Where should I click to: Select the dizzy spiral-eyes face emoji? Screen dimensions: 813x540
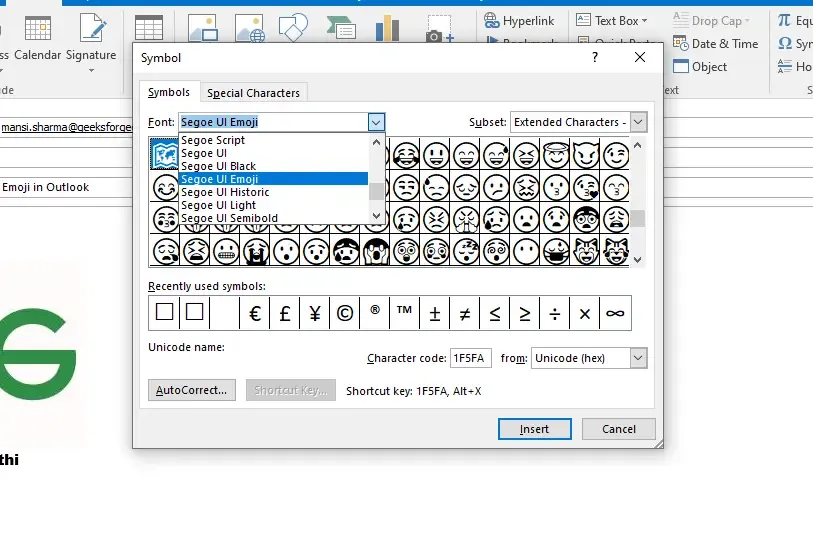tap(496, 251)
